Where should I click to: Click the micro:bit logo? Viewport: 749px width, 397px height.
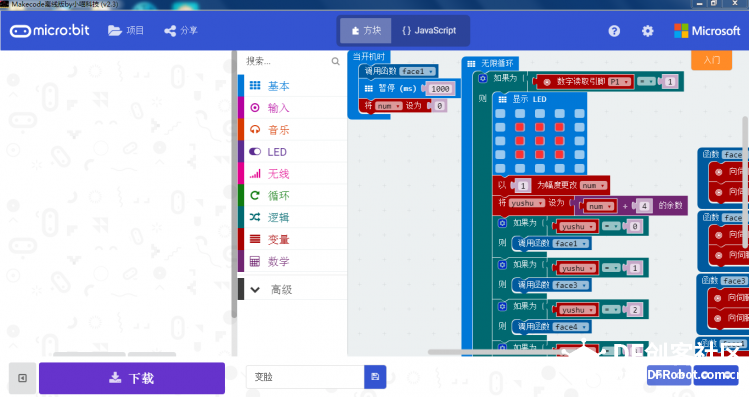50,31
